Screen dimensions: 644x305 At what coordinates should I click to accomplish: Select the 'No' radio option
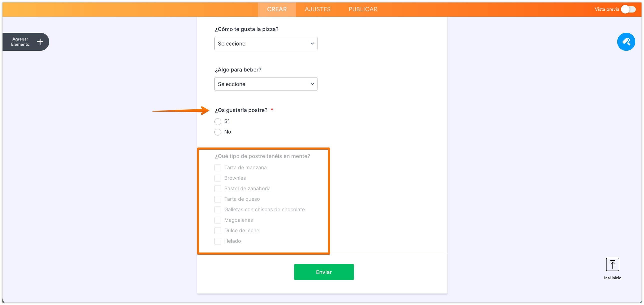point(218,132)
